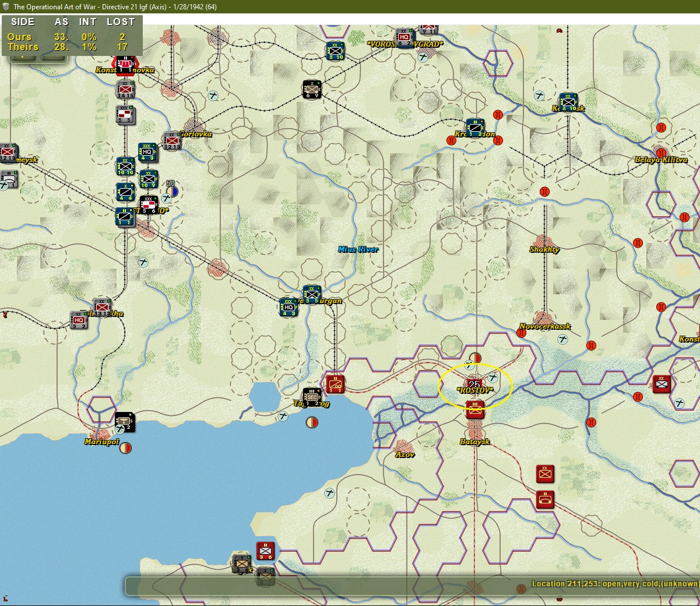The image size is (700, 606).
Task: Click the Belaya Kilitva city label
Action: point(661,160)
